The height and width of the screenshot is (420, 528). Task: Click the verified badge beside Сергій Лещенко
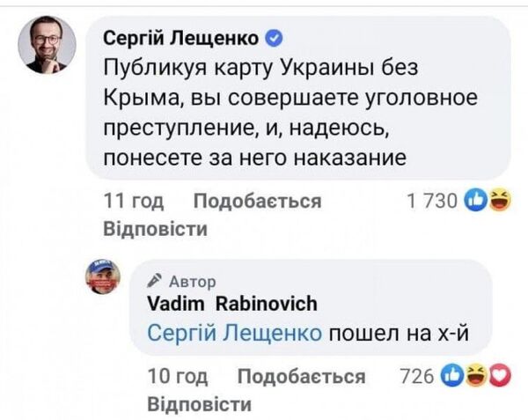[274, 37]
